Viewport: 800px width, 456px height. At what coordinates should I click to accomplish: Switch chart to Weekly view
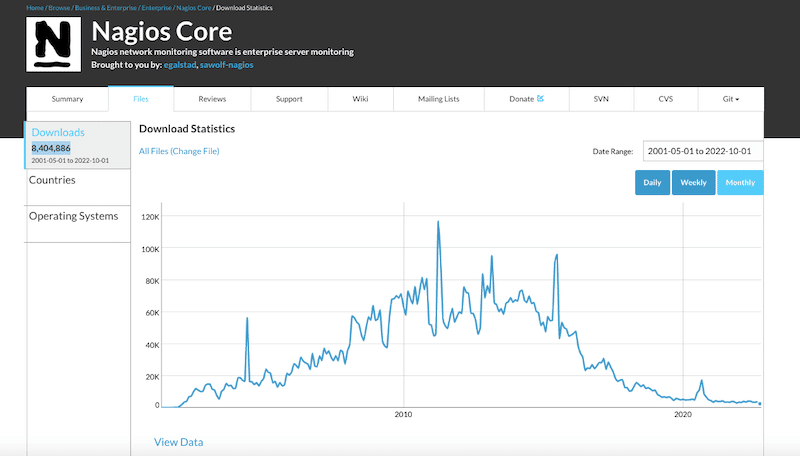coord(693,183)
